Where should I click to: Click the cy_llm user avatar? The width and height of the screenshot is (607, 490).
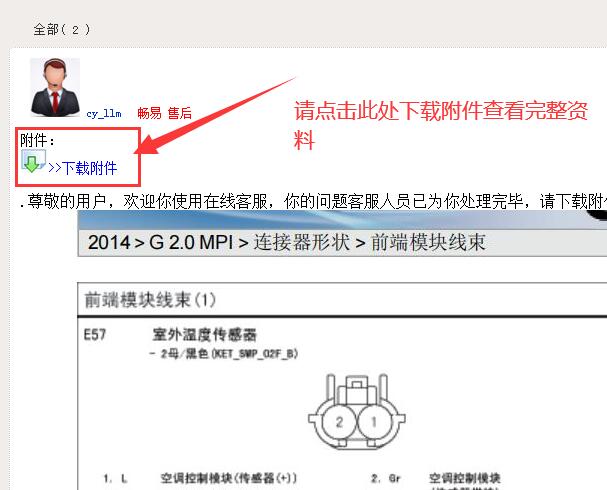pos(55,87)
